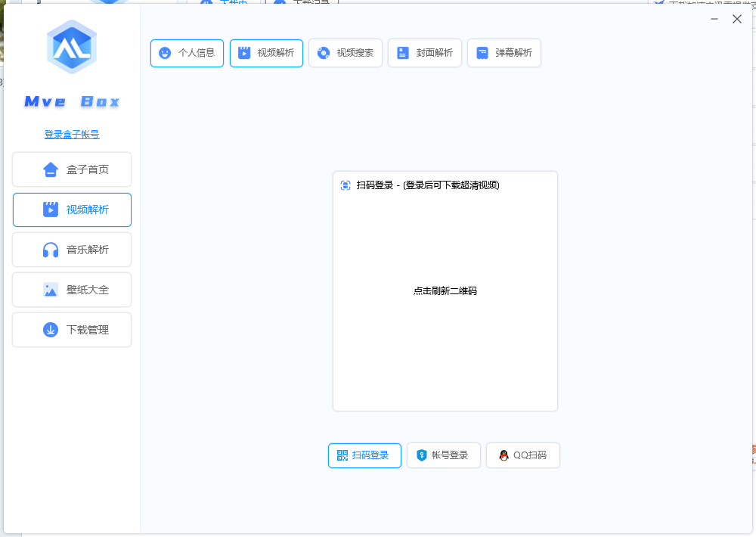Switch login method to QQ扫码
This screenshot has height=537, width=756.
[x=522, y=455]
